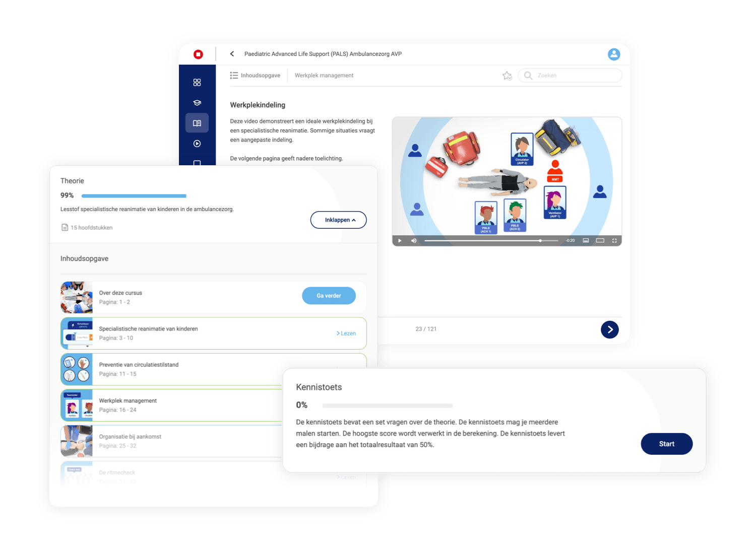This screenshot has height=544, width=756.
Task: Click the course title Paediatric Advanced Life Support
Action: [323, 54]
